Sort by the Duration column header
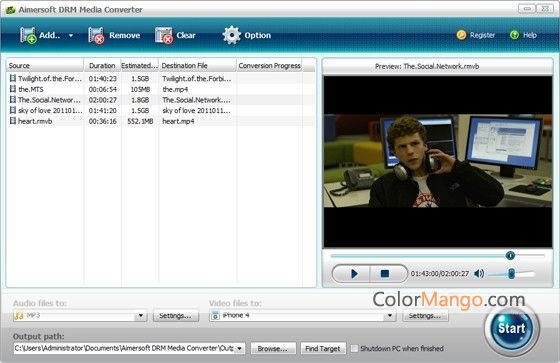Image resolution: width=560 pixels, height=363 pixels. tap(102, 66)
